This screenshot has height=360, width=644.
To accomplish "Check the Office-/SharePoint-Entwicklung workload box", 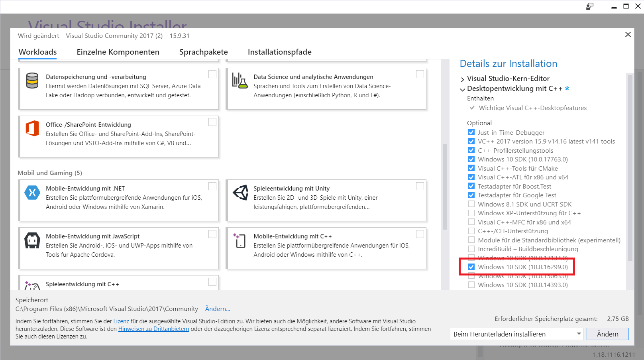I will (212, 122).
